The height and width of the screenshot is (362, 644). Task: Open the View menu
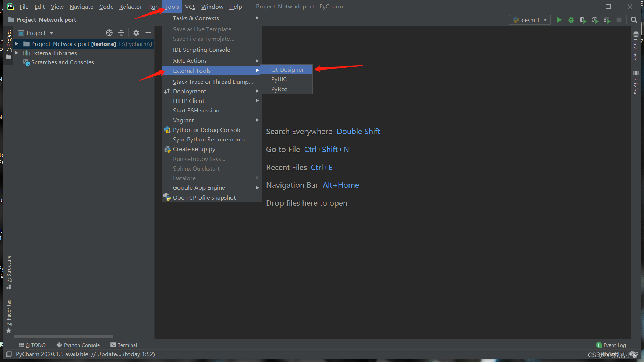57,7
